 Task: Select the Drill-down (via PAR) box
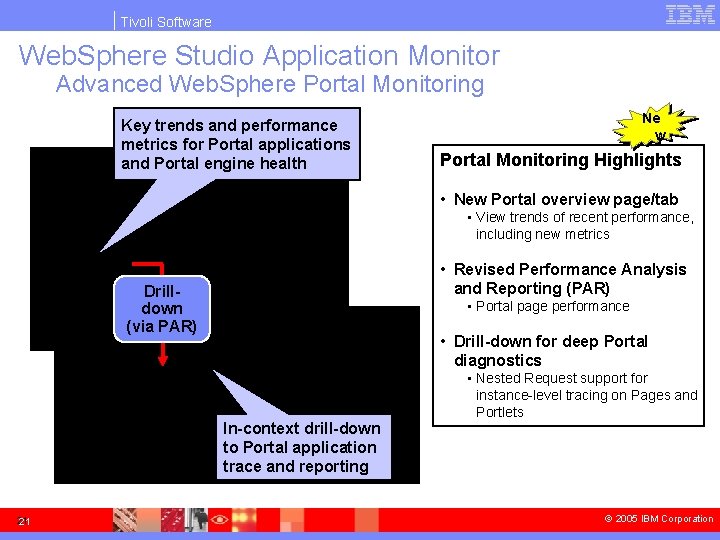click(162, 309)
